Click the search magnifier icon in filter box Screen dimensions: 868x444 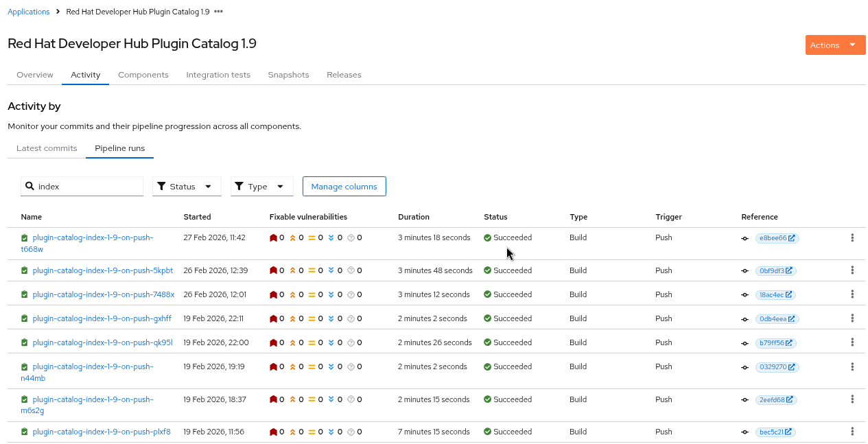coord(30,187)
